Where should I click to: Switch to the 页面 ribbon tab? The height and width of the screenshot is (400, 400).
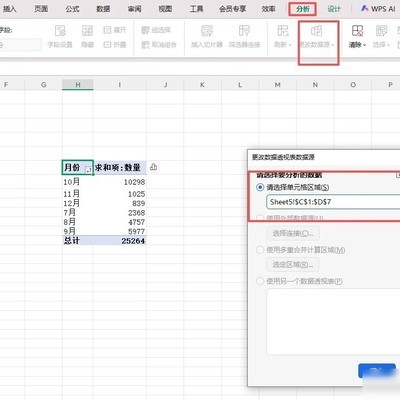coord(41,9)
